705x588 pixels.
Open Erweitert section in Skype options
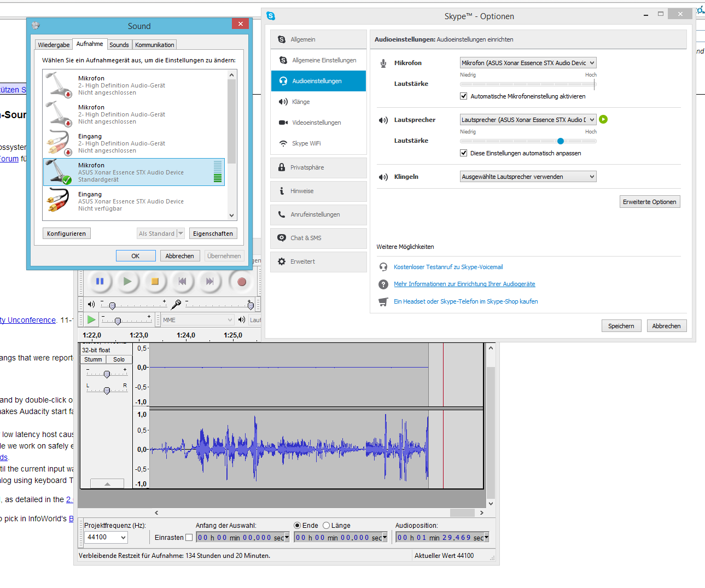point(319,261)
